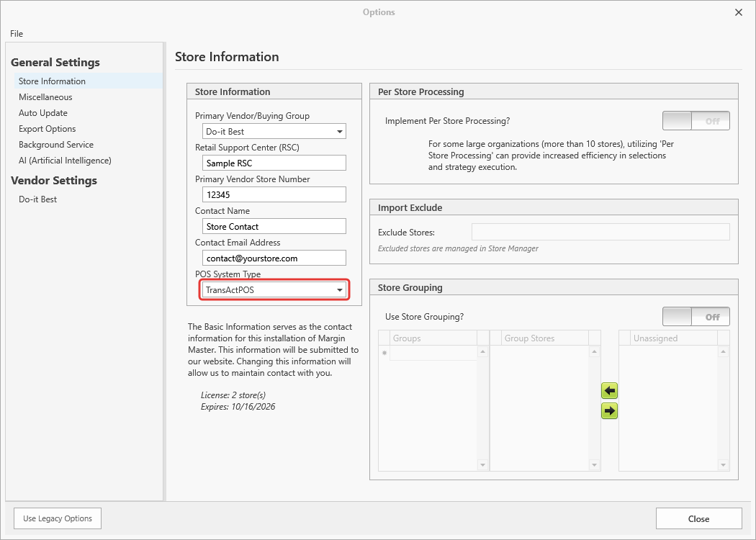The height and width of the screenshot is (540, 756).
Task: Click the Exclude Stores field
Action: point(600,232)
